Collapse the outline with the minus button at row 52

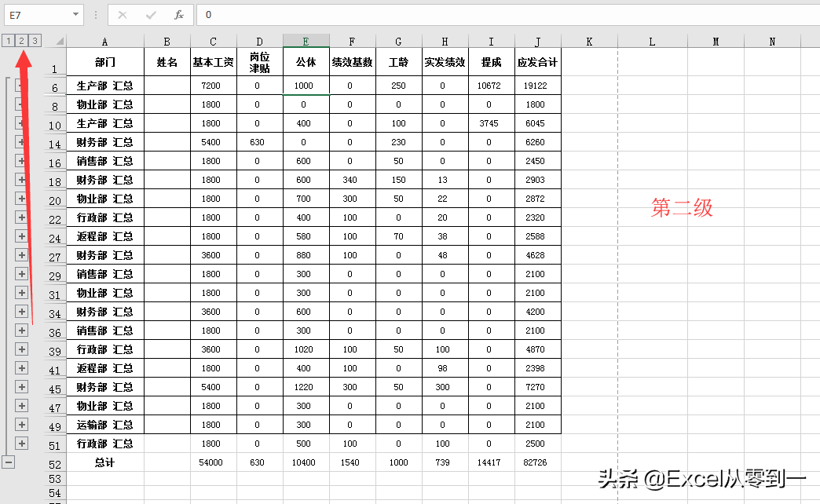(x=9, y=462)
